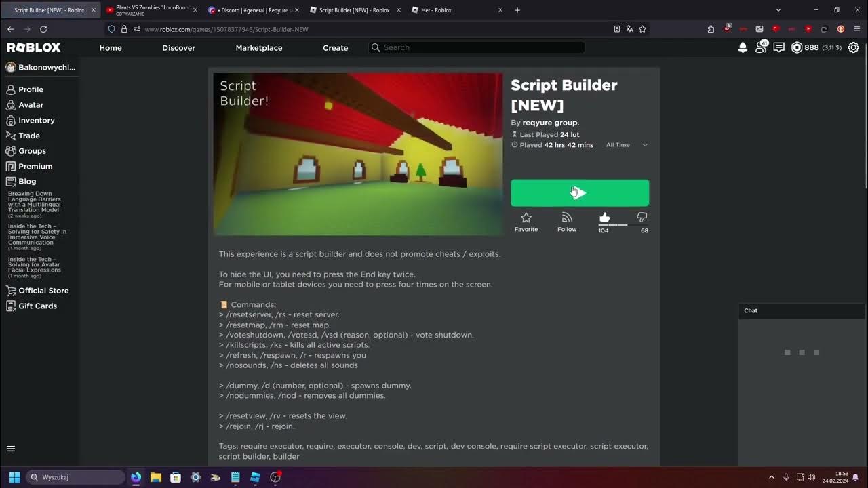Viewport: 868px width, 488px height.
Task: Open Bakonowychl... user profile avatar
Action: coord(11,67)
